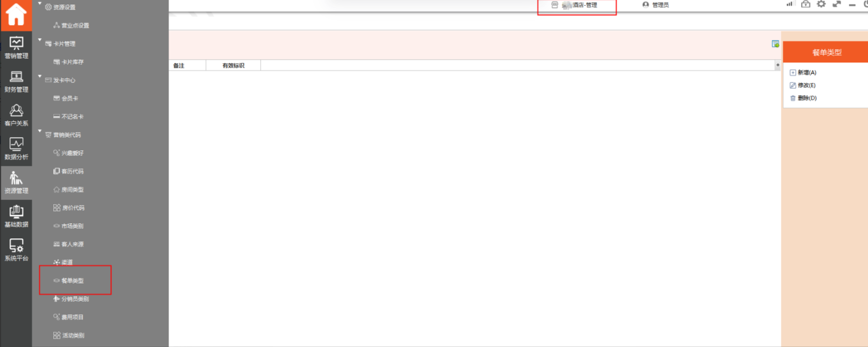
Task: Click the 有效标识 column header
Action: (233, 65)
